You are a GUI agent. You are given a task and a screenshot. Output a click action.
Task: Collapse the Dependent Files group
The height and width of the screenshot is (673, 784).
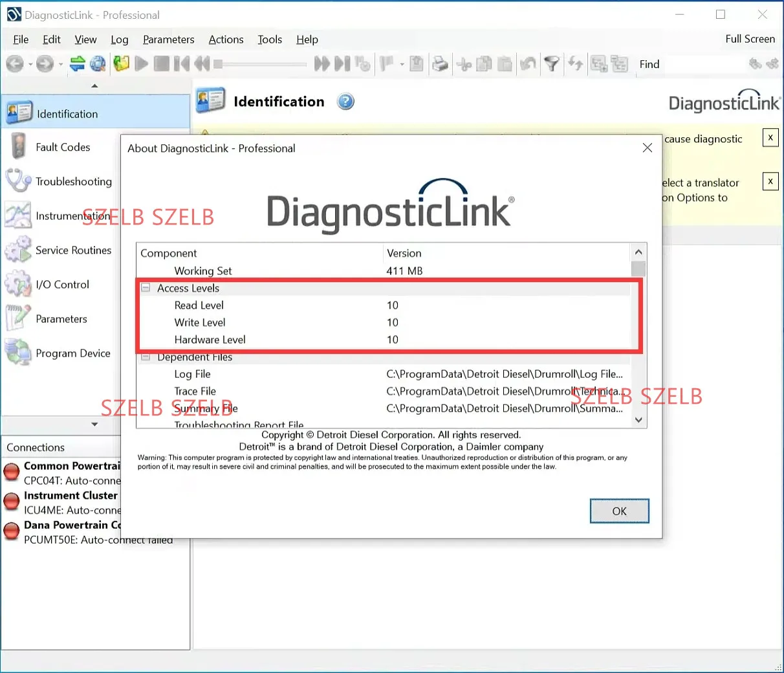point(146,357)
